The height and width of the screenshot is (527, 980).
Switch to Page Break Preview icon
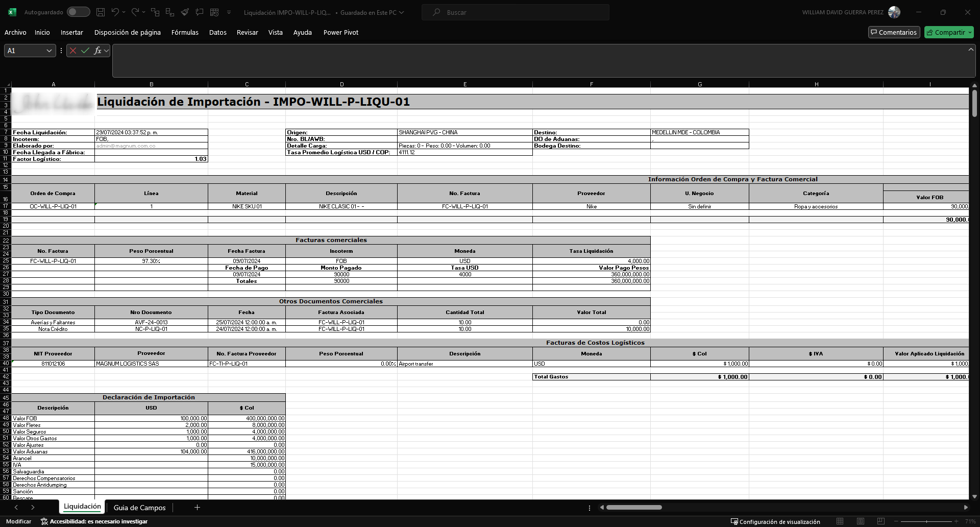tap(881, 521)
